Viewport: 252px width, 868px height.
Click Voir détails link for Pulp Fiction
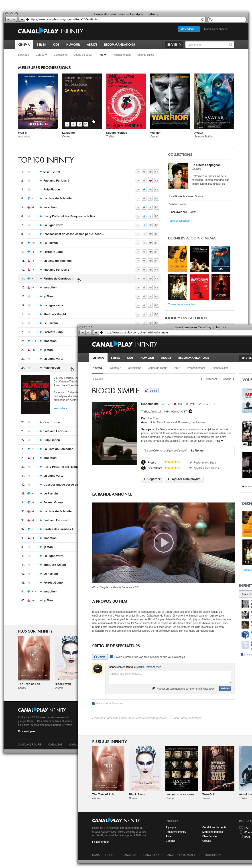[60, 408]
